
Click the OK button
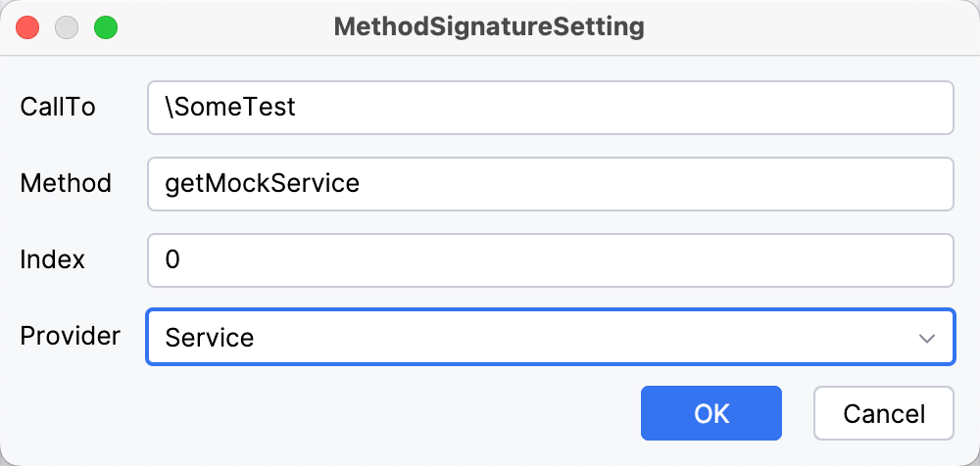[710, 413]
